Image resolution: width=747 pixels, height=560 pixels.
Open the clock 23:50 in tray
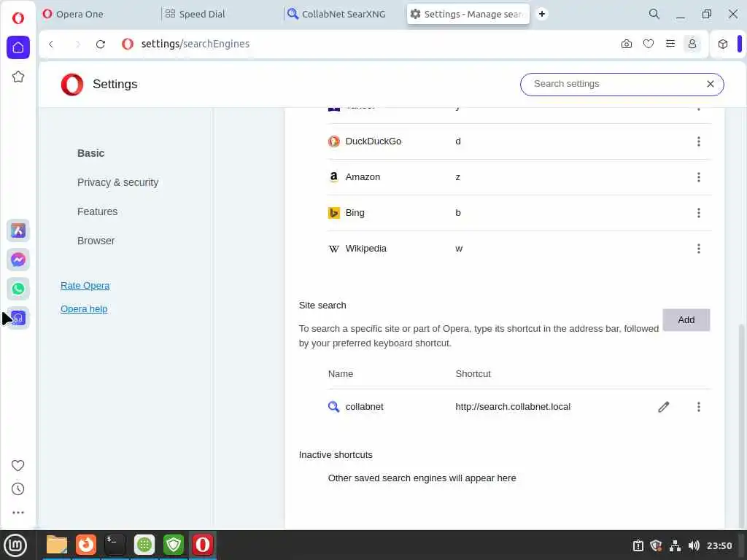click(x=719, y=545)
